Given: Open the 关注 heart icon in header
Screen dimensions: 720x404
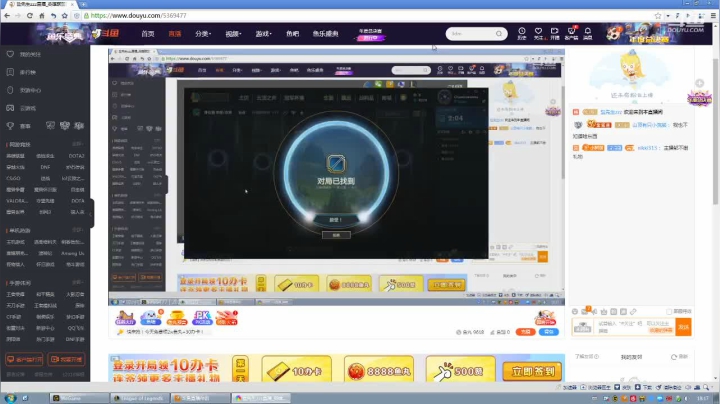Looking at the screenshot, I should click(x=538, y=33).
